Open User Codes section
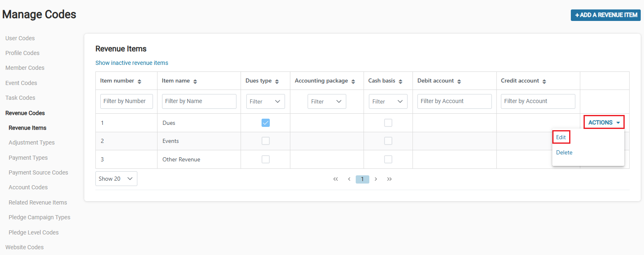Screen dimensions: 644x255 pos(20,38)
